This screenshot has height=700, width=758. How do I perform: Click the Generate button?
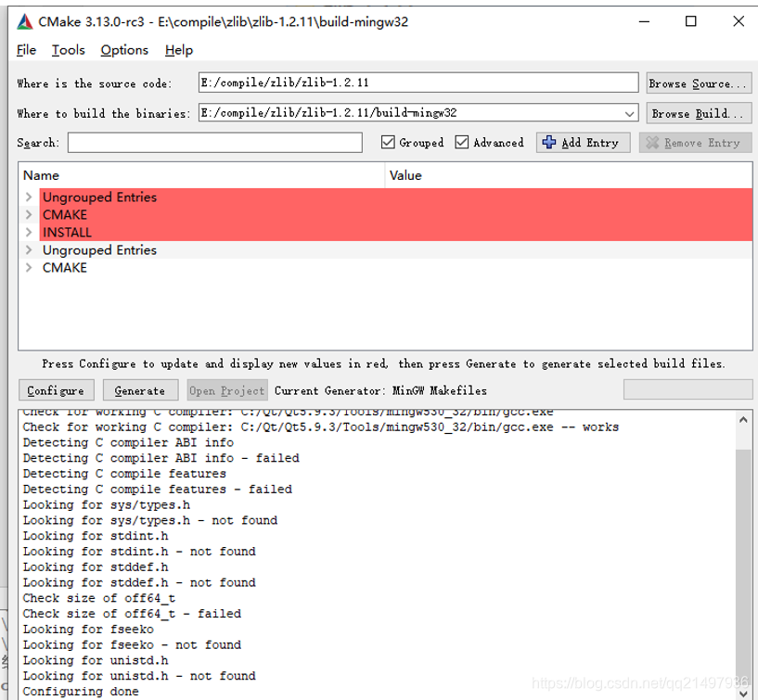[140, 390]
